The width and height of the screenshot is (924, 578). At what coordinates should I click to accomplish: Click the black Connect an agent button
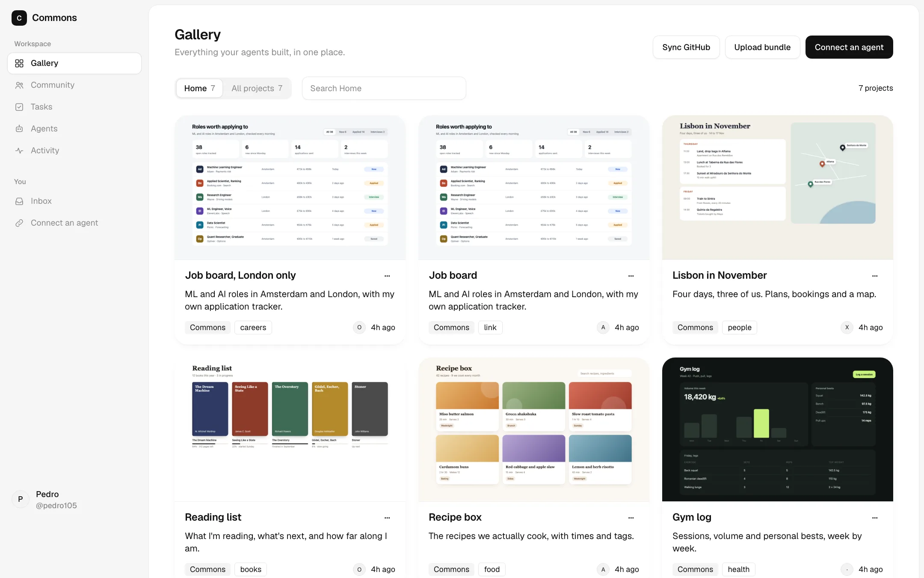(849, 47)
